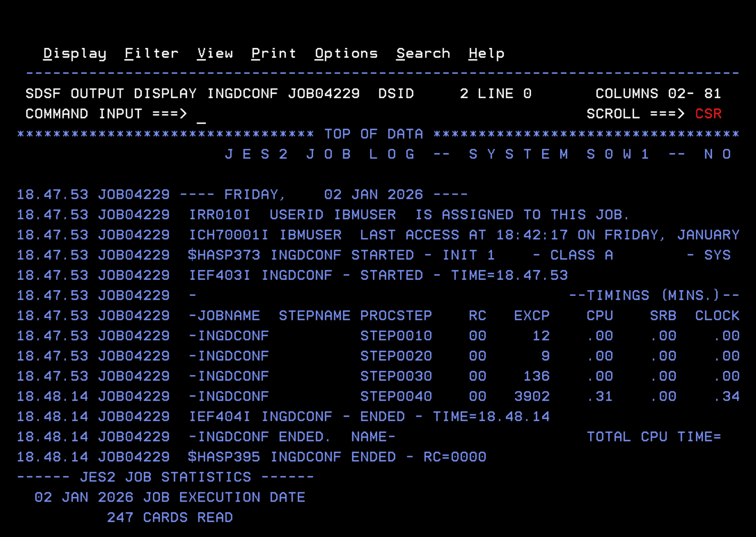Open the Options menu
This screenshot has width=756, height=537.
tap(346, 53)
